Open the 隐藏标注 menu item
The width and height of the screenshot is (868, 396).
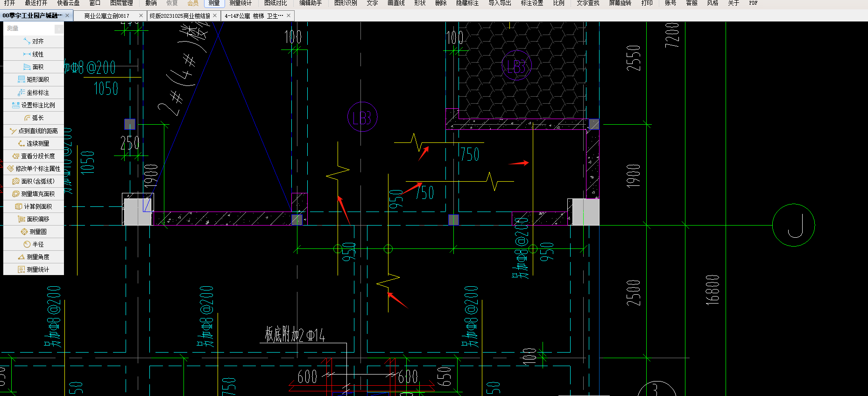(x=467, y=3)
